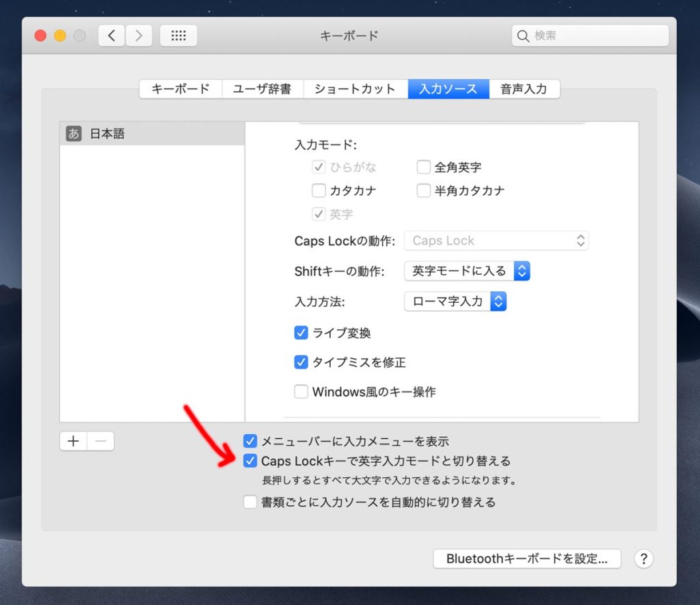The height and width of the screenshot is (605, 700).
Task: Click the 入力モード: label
Action: coord(326,145)
